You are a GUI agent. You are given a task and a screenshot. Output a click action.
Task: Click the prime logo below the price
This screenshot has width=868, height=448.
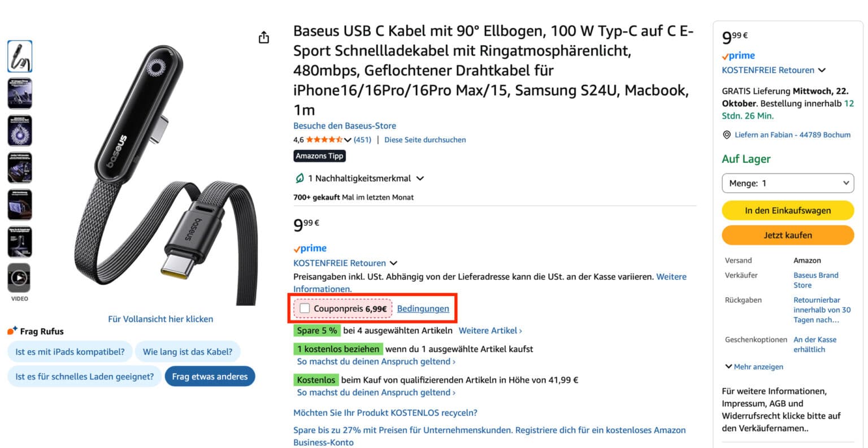click(x=309, y=248)
